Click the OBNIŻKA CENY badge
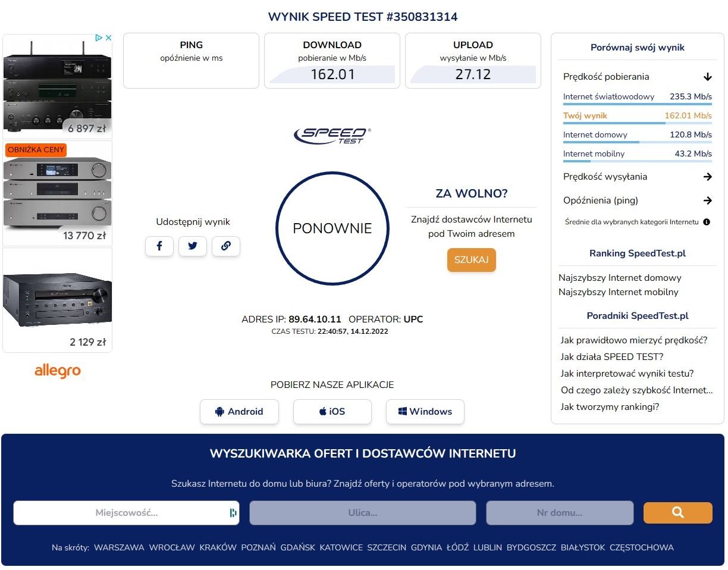This screenshot has height=570, width=728. pos(36,149)
